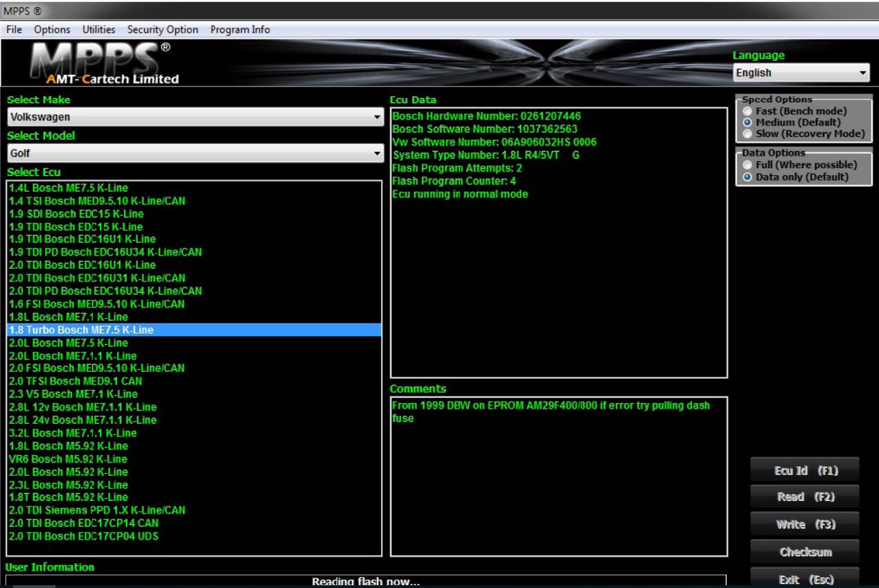Open the Program Info menu
Image resolution: width=879 pixels, height=588 pixels.
tap(240, 30)
